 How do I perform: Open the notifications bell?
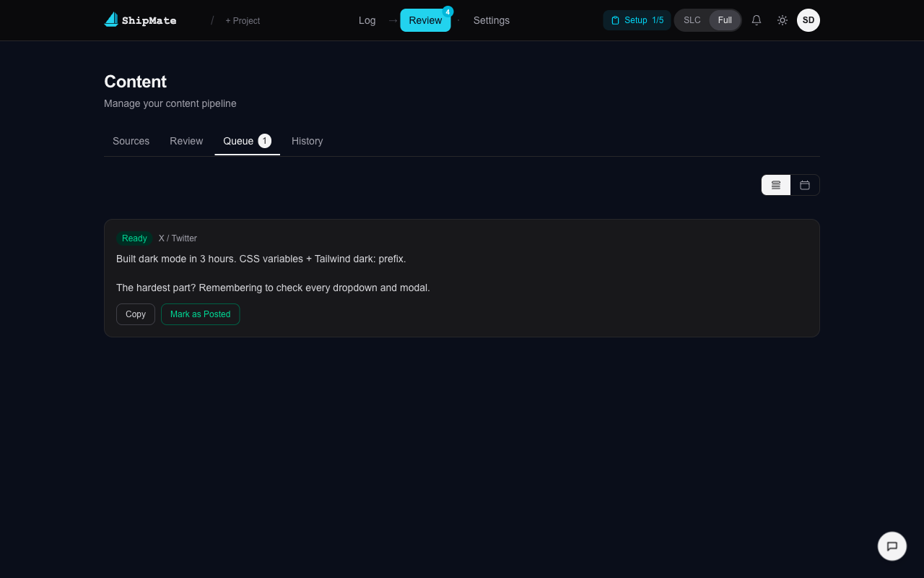[757, 20]
